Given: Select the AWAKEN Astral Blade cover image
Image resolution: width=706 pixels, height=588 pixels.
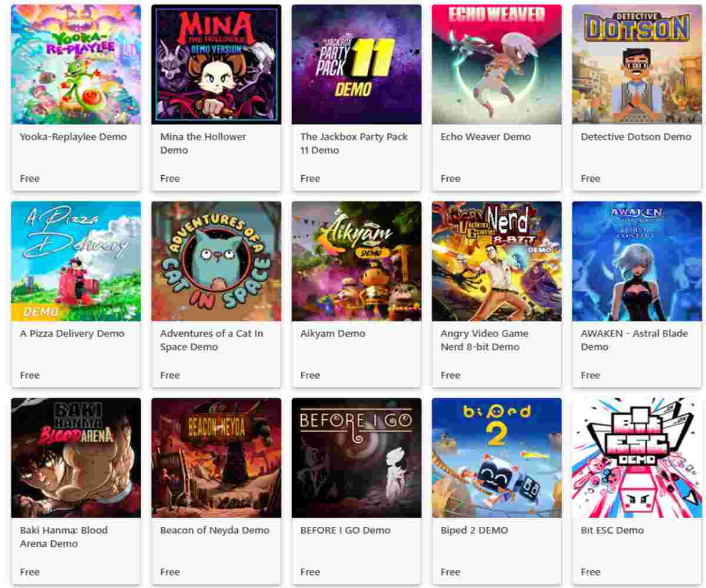Looking at the screenshot, I should [x=637, y=261].
